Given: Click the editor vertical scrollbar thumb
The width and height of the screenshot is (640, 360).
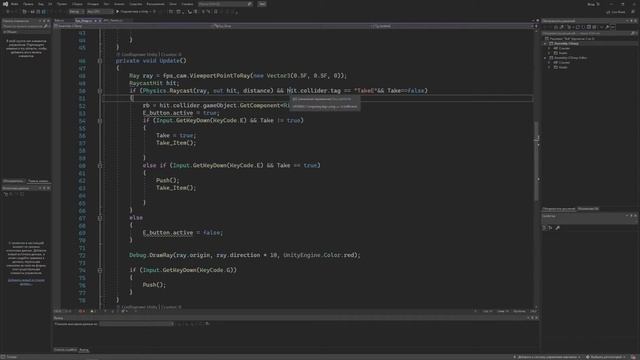Looking at the screenshot, I should [x=536, y=161].
